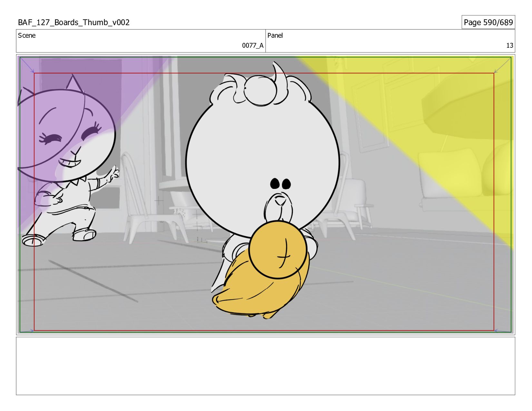Select panel number 13

coord(509,45)
